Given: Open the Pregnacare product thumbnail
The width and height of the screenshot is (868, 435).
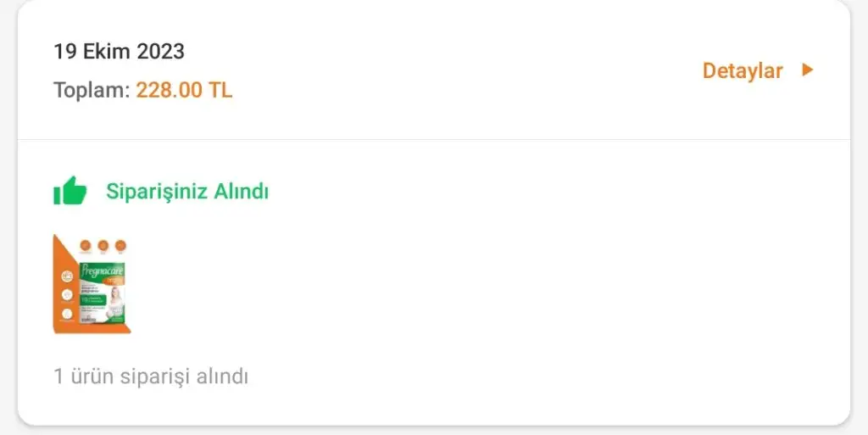Looking at the screenshot, I should [92, 284].
